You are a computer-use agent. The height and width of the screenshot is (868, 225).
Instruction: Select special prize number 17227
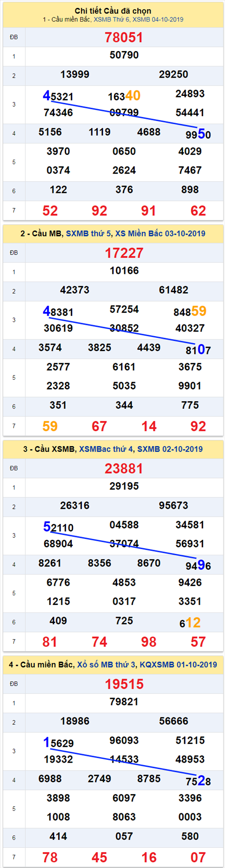(124, 253)
